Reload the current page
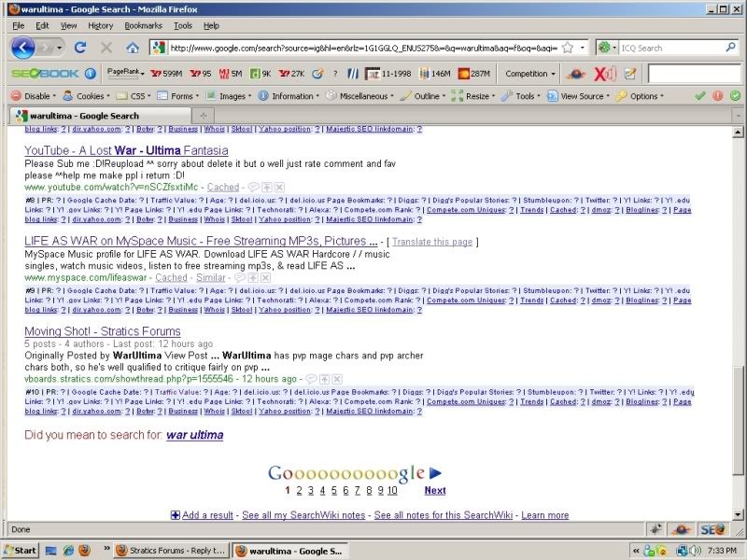 (x=80, y=48)
